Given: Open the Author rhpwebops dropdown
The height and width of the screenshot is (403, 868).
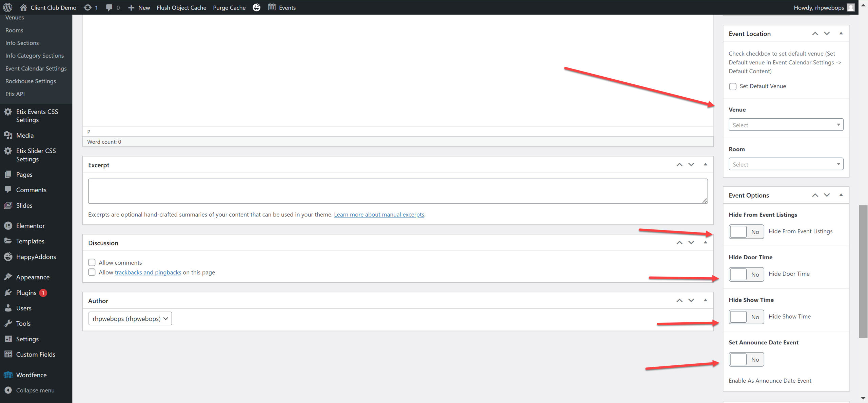Looking at the screenshot, I should point(130,319).
